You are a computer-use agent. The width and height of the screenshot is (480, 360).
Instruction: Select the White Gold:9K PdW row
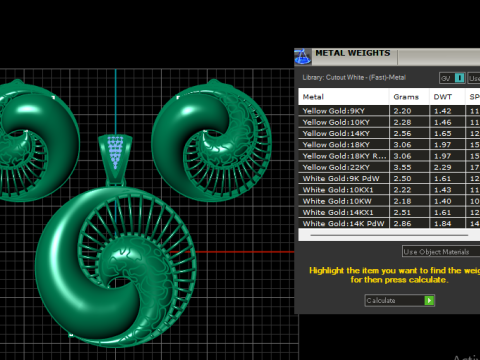coord(389,178)
